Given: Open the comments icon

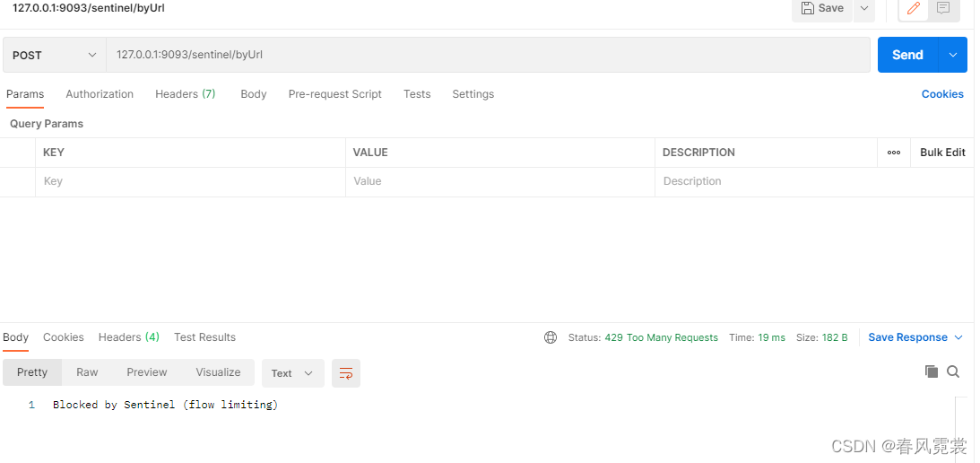Looking at the screenshot, I should (943, 9).
